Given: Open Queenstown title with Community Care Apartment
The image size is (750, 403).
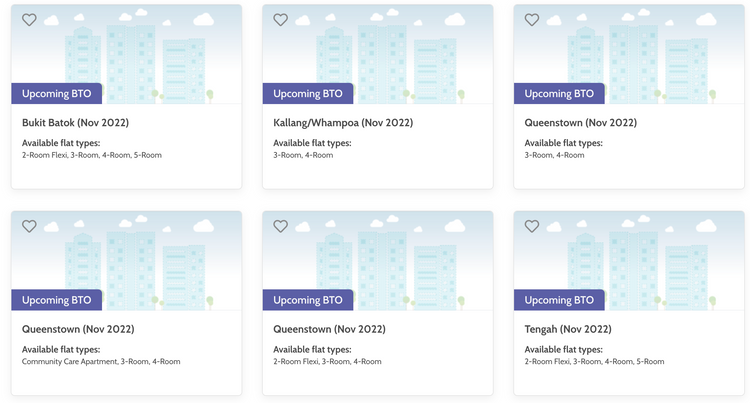Looking at the screenshot, I should (x=78, y=329).
